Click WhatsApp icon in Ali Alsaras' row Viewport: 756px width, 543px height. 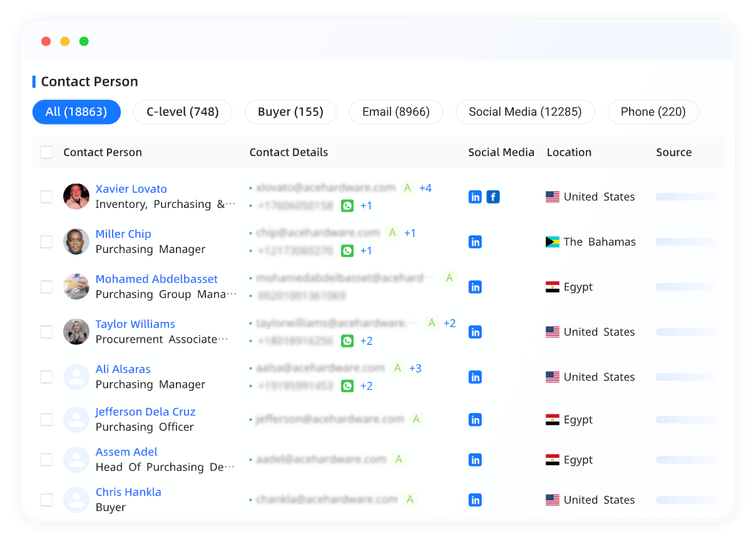click(347, 386)
